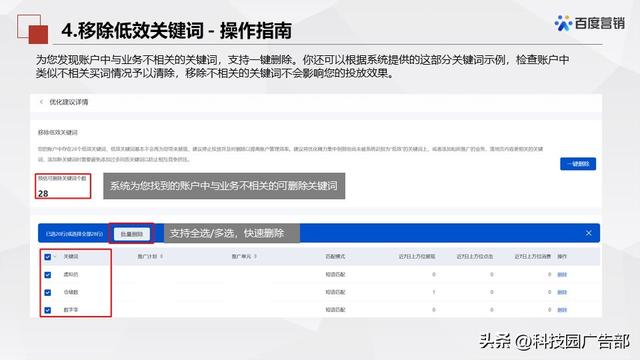This screenshot has height=360, width=640.
Task: Click the 展现 value 1 in second row
Action: coord(433,292)
